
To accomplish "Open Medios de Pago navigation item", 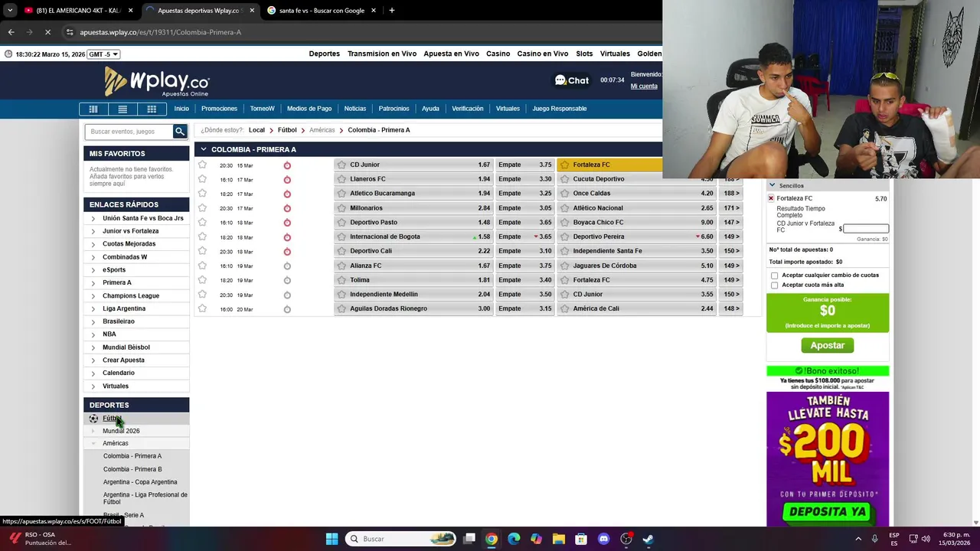I will (x=309, y=109).
